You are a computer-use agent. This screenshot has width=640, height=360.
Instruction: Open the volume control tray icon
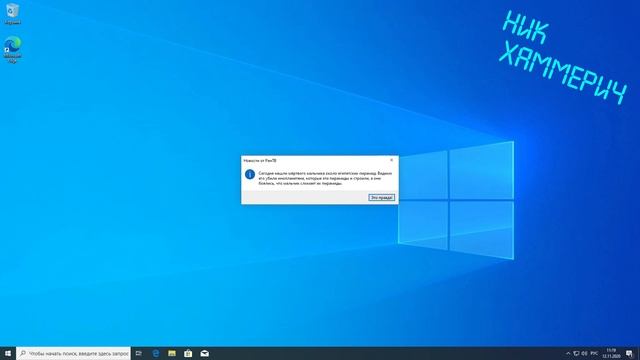click(x=584, y=353)
